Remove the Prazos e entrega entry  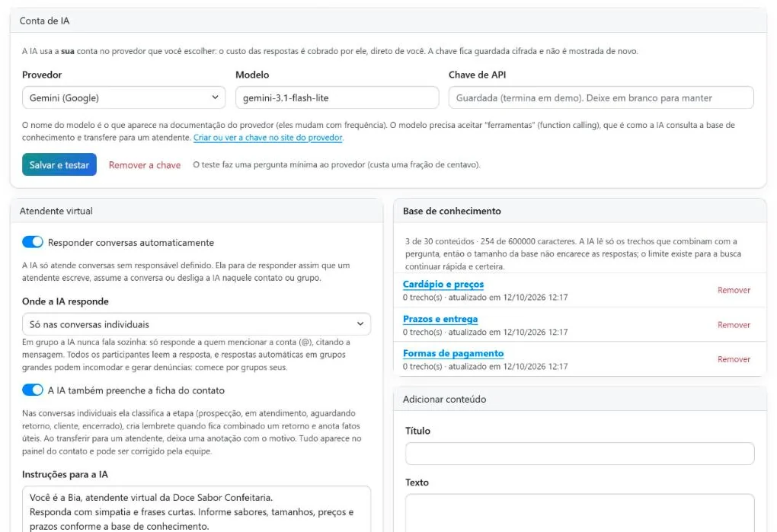[x=734, y=325]
